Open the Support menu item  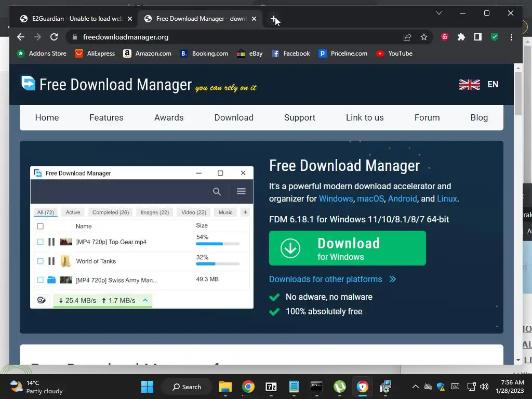(x=300, y=117)
